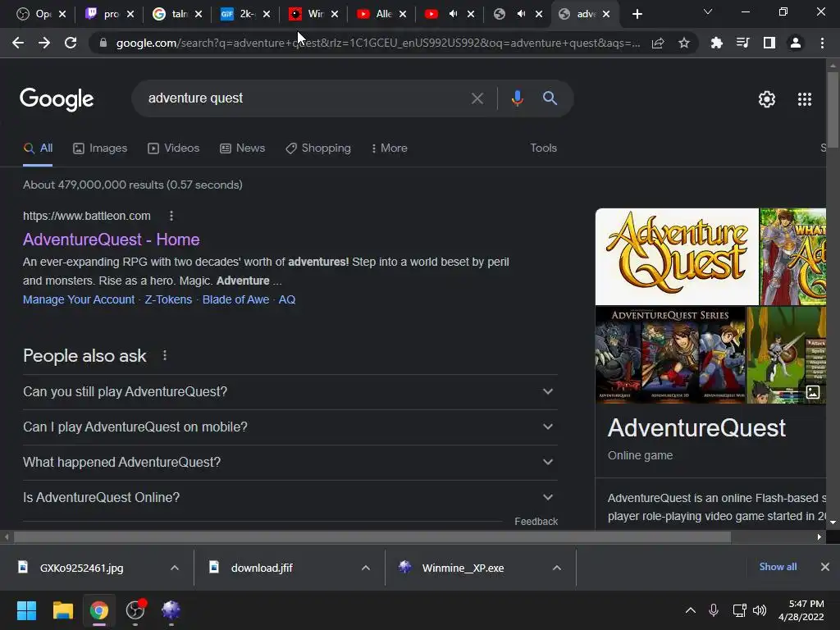Viewport: 840px width, 630px height.
Task: Focus the Google search input field
Action: click(x=305, y=98)
